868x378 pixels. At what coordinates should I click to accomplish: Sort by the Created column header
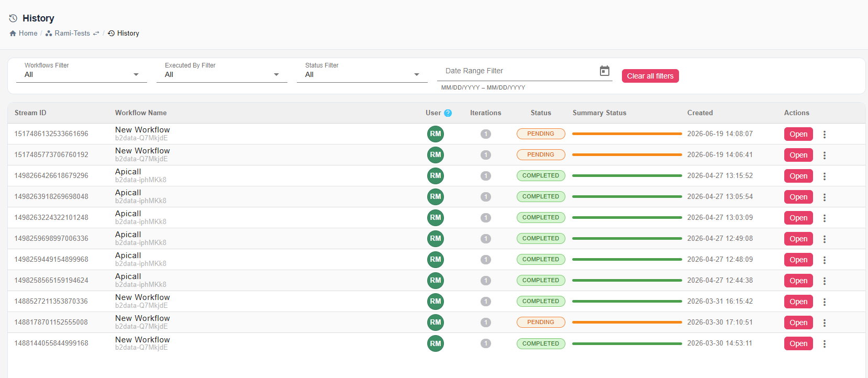[700, 113]
